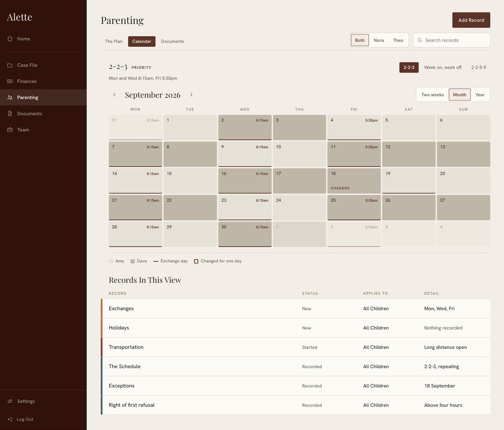This screenshot has width=504, height=430.
Task: Click the Exchange day legend line
Action: pyautogui.click(x=156, y=261)
